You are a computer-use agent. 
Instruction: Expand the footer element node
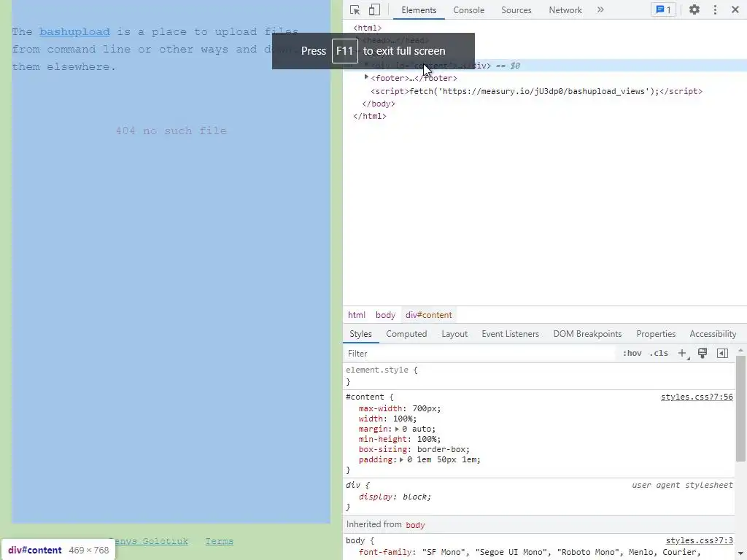tap(366, 77)
